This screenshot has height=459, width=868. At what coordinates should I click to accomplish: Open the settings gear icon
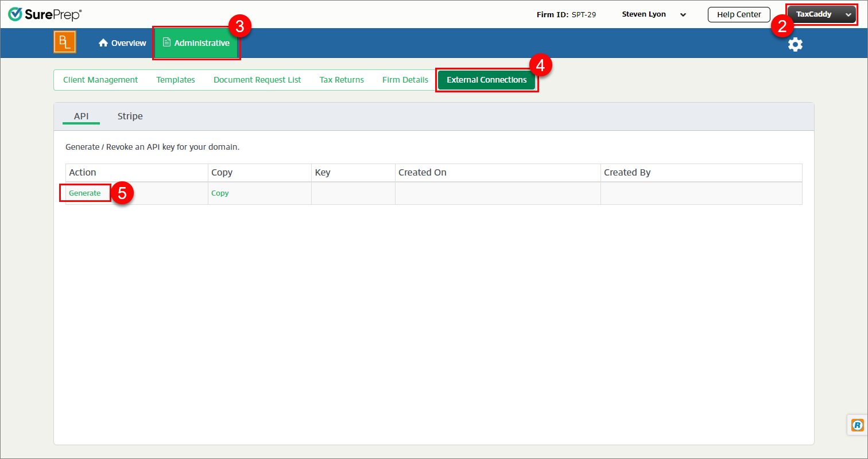[795, 44]
